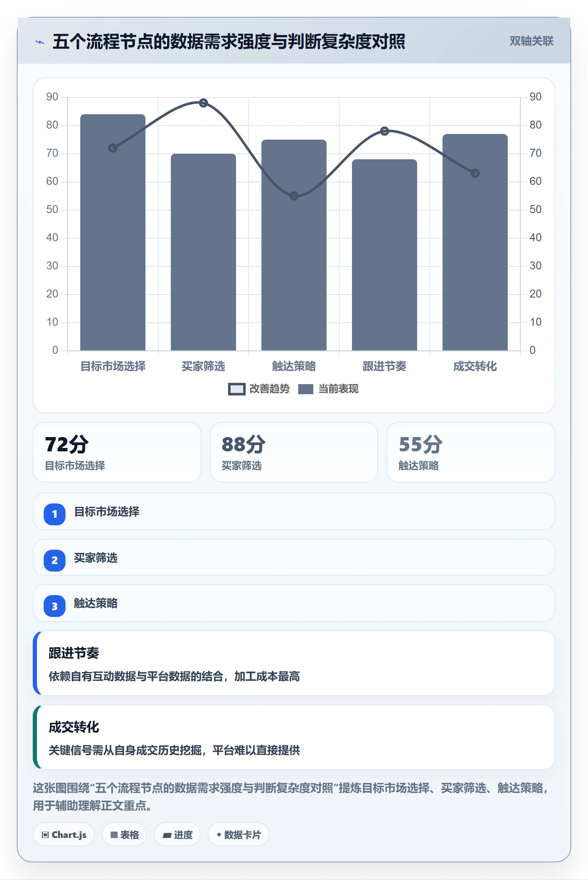Click the line point above 买家筛选
The image size is (588, 880).
(x=203, y=103)
